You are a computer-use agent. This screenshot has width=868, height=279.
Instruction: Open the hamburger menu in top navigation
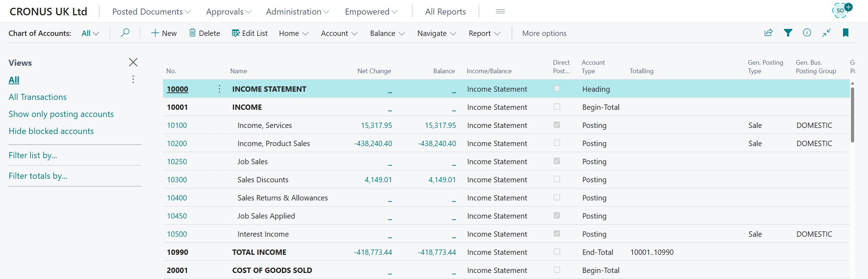coord(500,11)
